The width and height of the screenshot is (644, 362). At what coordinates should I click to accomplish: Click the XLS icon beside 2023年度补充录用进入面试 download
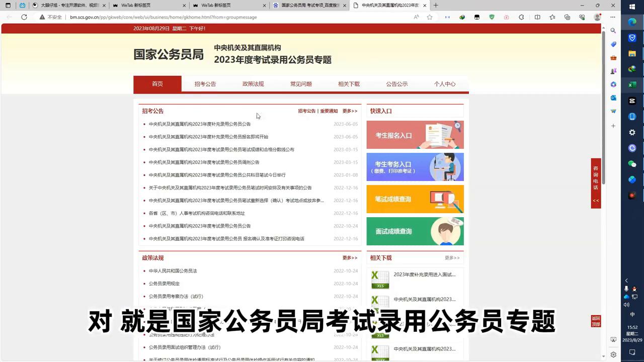coord(380,278)
